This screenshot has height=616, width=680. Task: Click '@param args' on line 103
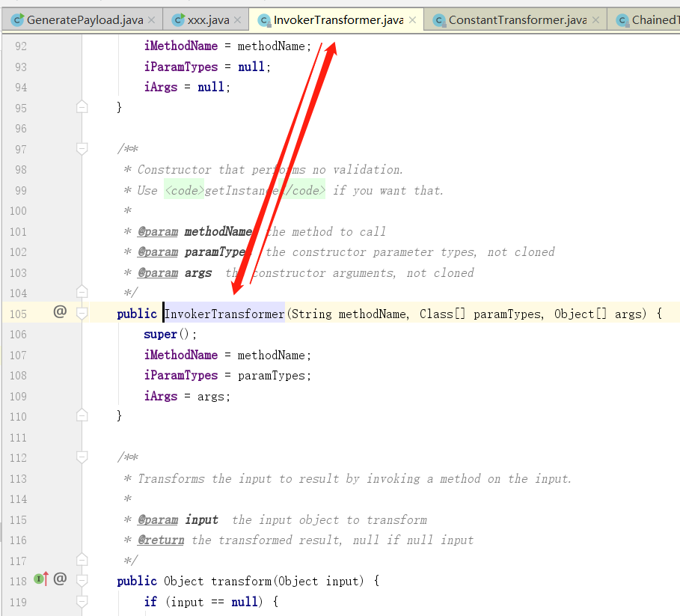tap(174, 273)
